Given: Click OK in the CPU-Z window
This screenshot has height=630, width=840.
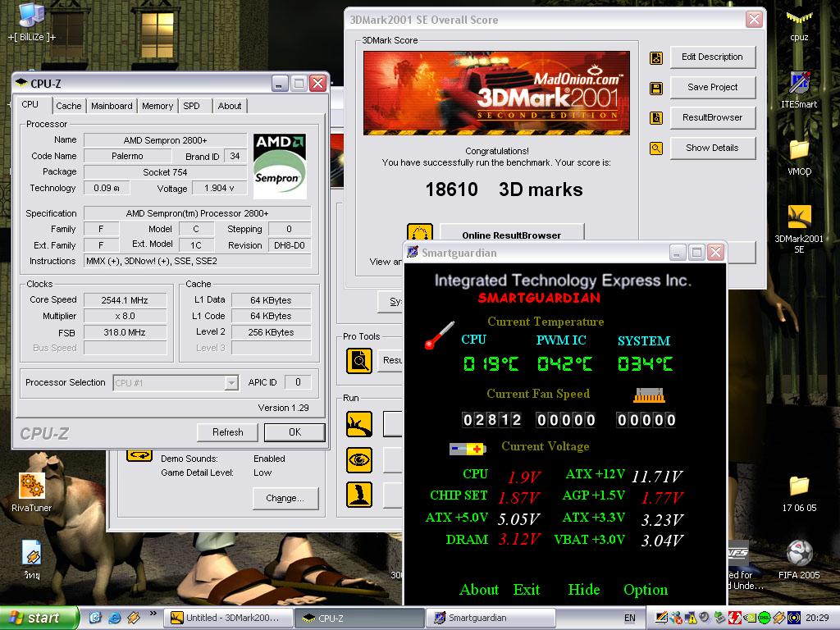Looking at the screenshot, I should [294, 432].
